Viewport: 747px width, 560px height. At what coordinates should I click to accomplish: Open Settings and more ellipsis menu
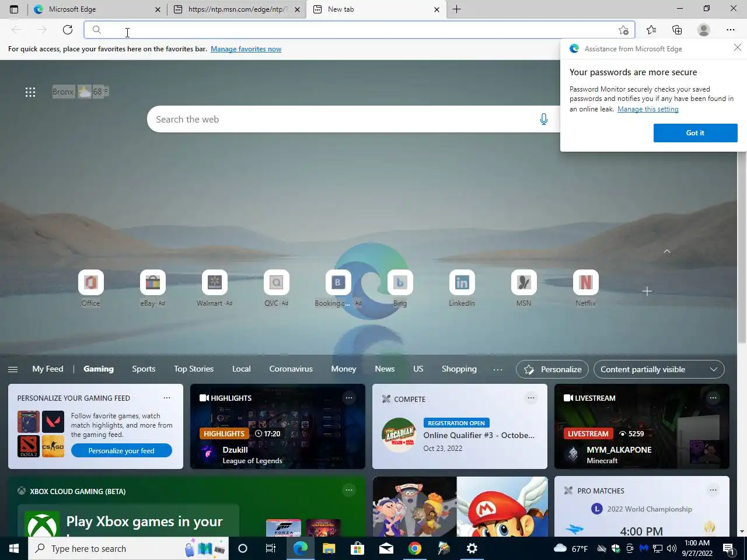coord(731,30)
